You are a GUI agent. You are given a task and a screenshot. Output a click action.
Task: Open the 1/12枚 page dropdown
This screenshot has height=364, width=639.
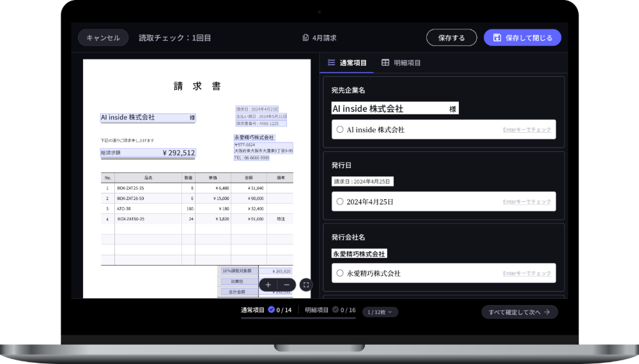tap(380, 312)
